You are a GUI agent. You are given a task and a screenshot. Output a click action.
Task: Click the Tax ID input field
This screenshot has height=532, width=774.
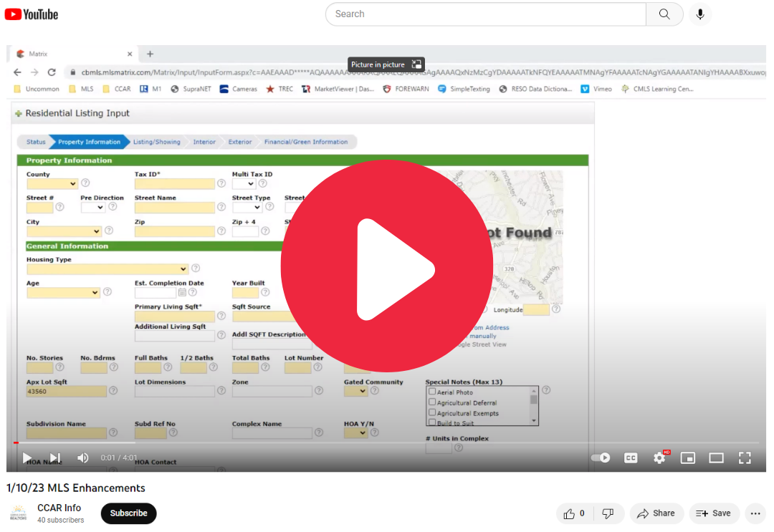tap(175, 184)
